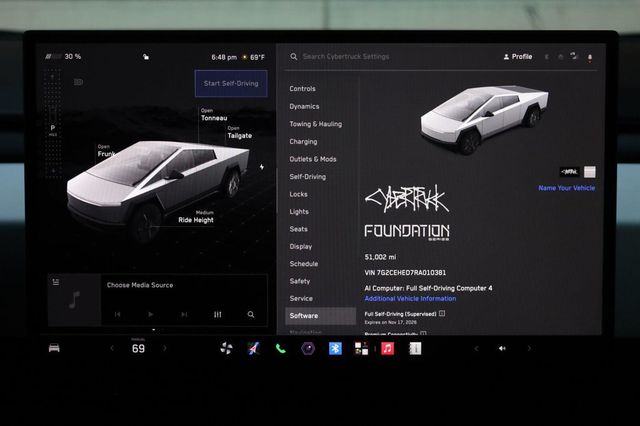Open Seats settings
The image size is (640, 426).
point(298,229)
